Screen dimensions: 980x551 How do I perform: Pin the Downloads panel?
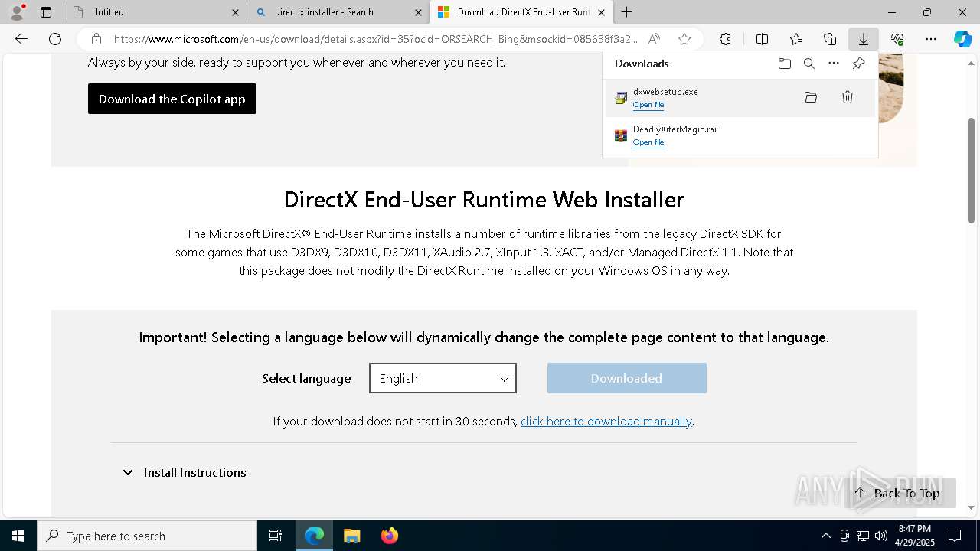[858, 64]
